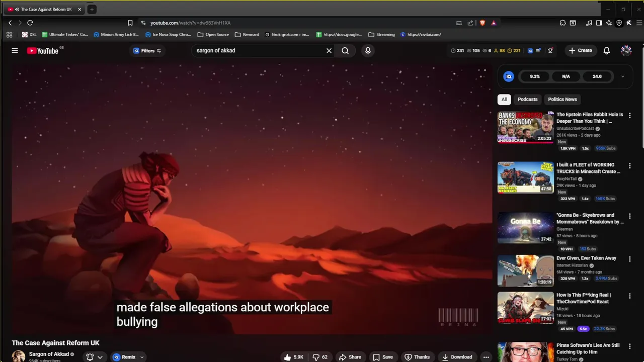Toggle subscription notification bell for Sargon of Akkad

[x=94, y=357]
